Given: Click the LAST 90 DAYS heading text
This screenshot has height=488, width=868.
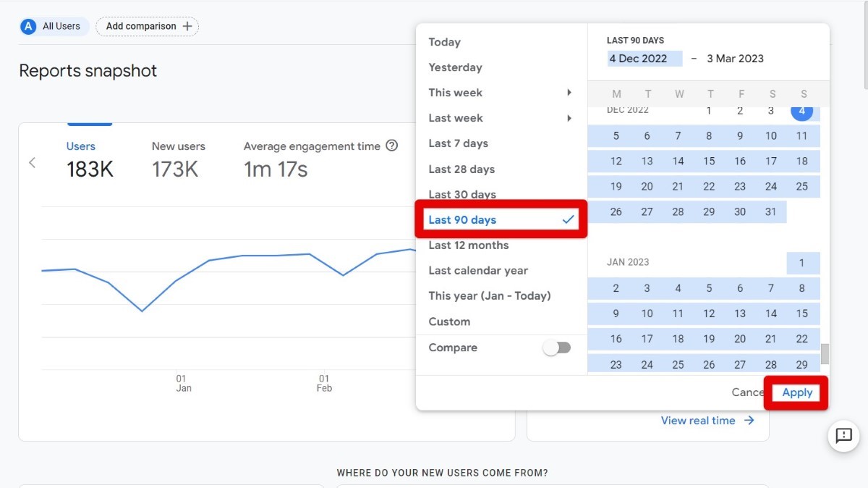Looking at the screenshot, I should 635,41.
